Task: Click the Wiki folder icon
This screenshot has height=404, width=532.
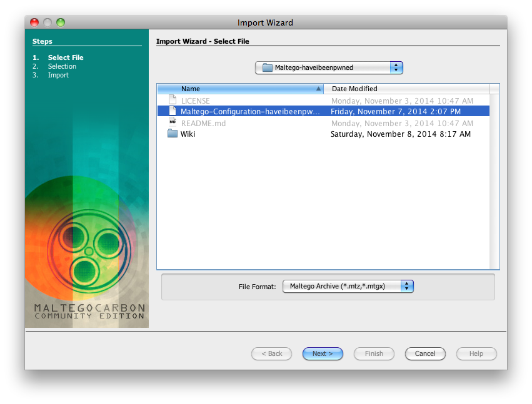Action: tap(173, 133)
